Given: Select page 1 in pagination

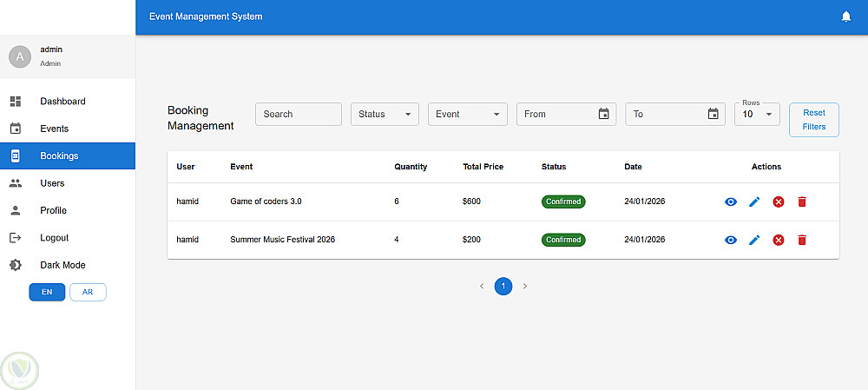Looking at the screenshot, I should pyautogui.click(x=503, y=286).
